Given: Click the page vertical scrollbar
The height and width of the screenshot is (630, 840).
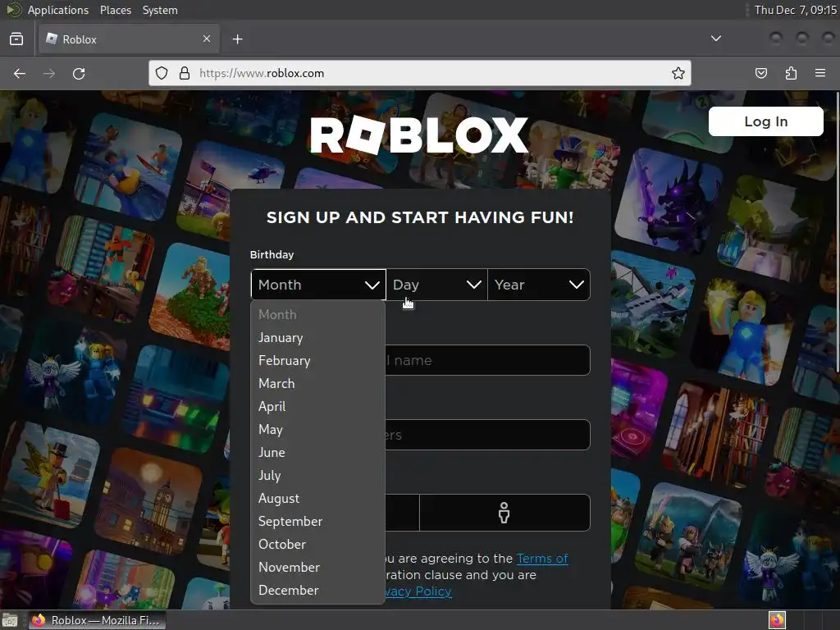Looking at the screenshot, I should 837,232.
